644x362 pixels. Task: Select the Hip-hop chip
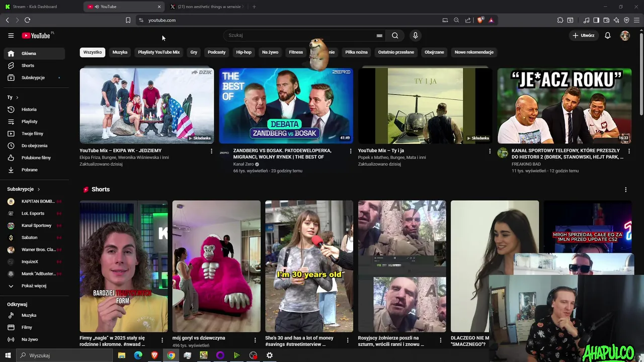[x=244, y=52]
